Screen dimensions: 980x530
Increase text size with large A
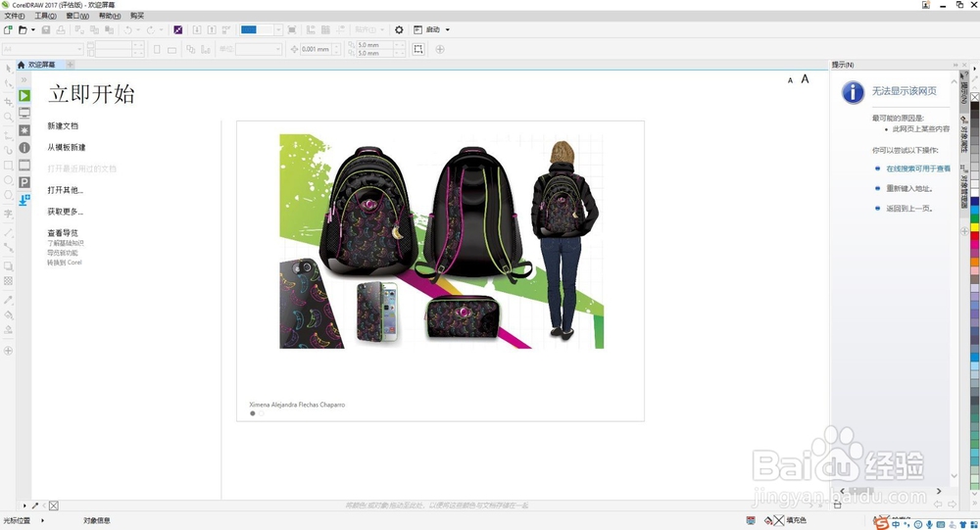[805, 78]
